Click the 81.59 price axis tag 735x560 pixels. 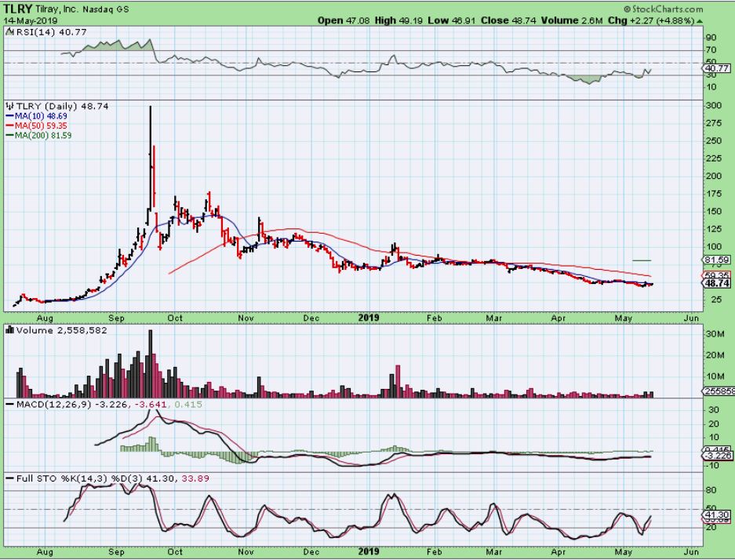coord(717,260)
